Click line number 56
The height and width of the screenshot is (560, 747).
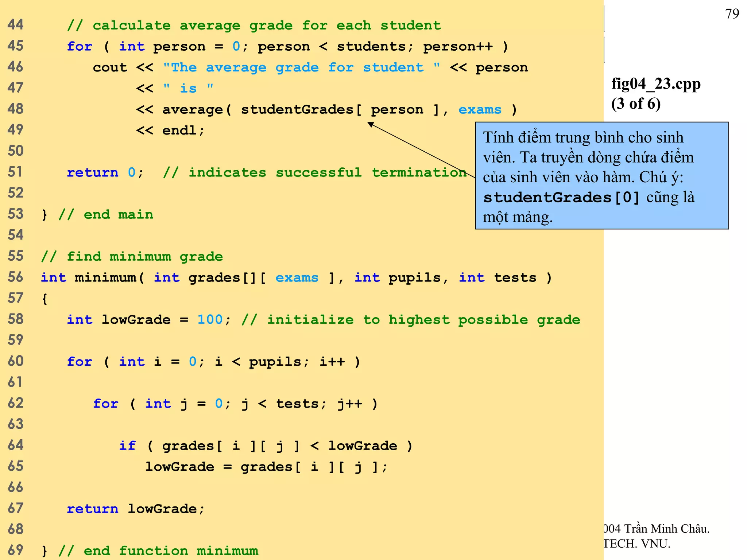click(16, 277)
